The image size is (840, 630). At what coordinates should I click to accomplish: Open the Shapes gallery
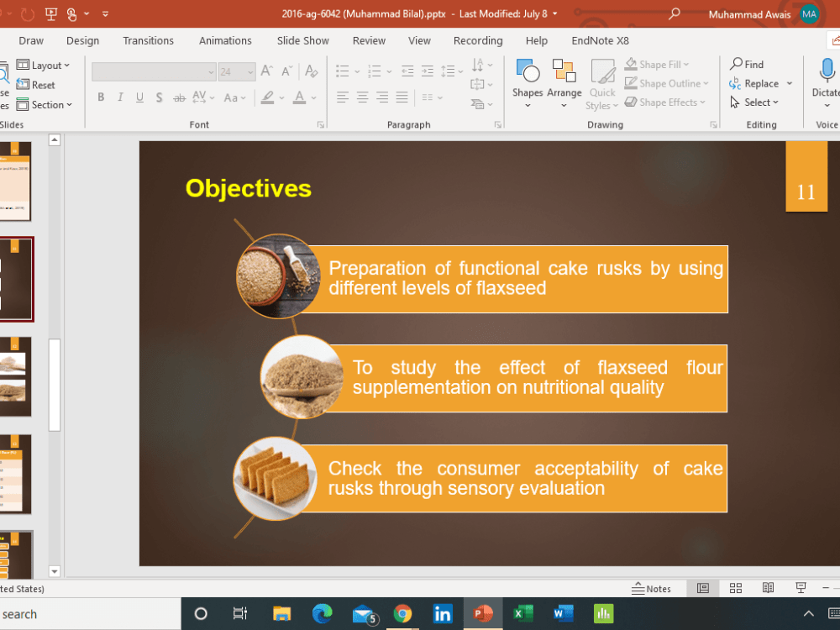528,83
